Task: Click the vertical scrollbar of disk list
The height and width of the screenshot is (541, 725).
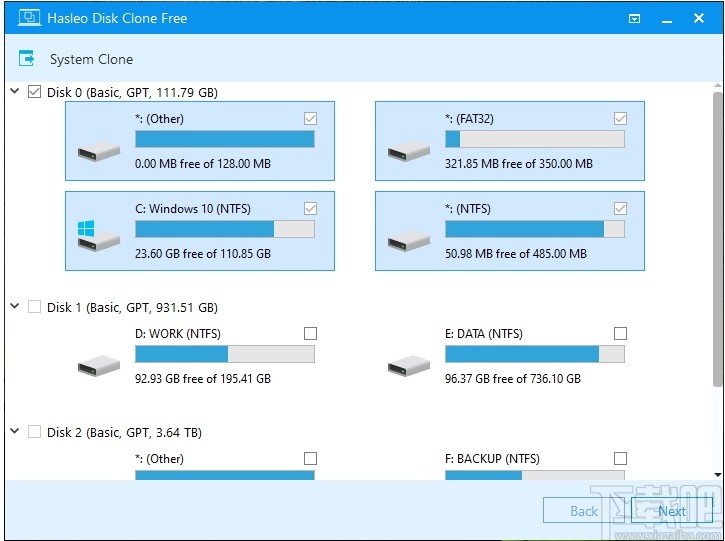Action: (717, 240)
